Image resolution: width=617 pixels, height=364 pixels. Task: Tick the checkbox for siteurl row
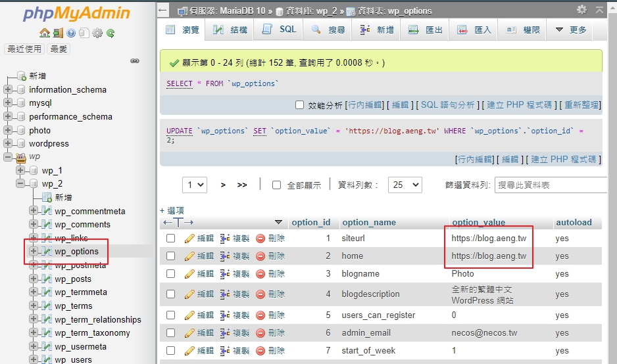(x=170, y=239)
